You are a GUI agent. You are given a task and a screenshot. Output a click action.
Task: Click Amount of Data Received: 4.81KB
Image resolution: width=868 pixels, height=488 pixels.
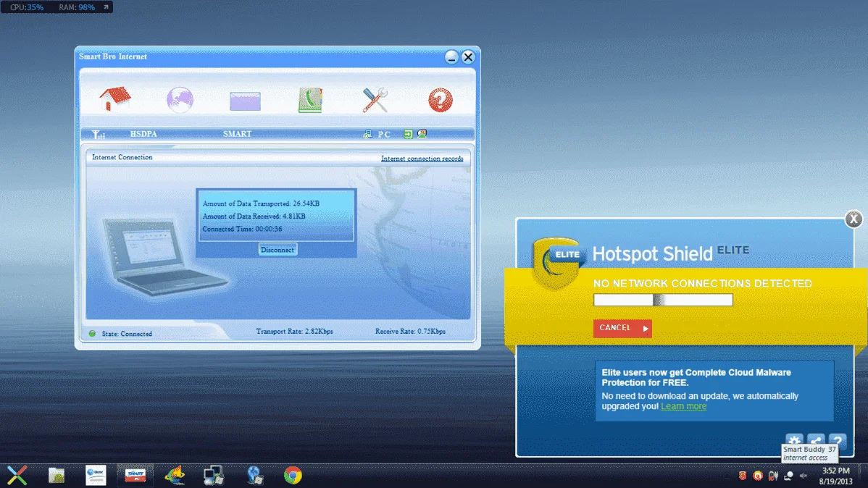pos(254,216)
